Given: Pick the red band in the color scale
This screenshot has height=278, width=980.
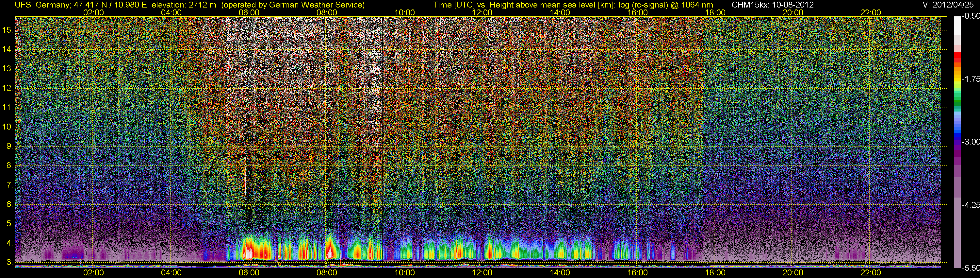Looking at the screenshot, I should point(957,58).
